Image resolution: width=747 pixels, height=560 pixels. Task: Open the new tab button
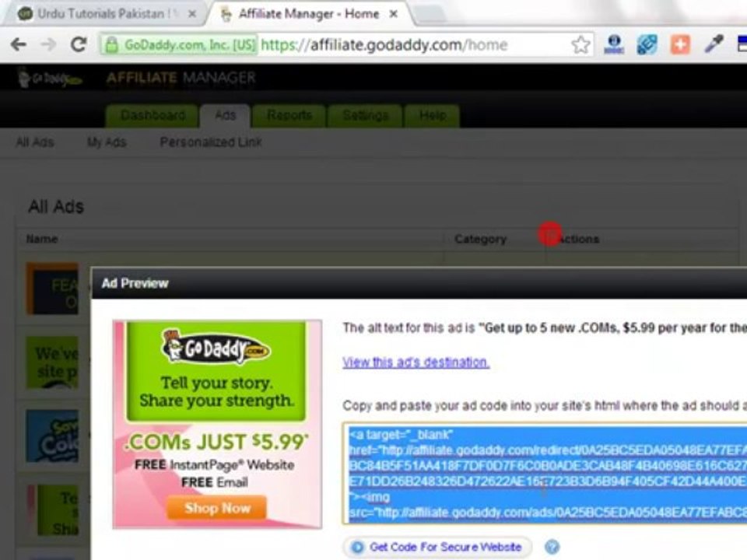[430, 14]
